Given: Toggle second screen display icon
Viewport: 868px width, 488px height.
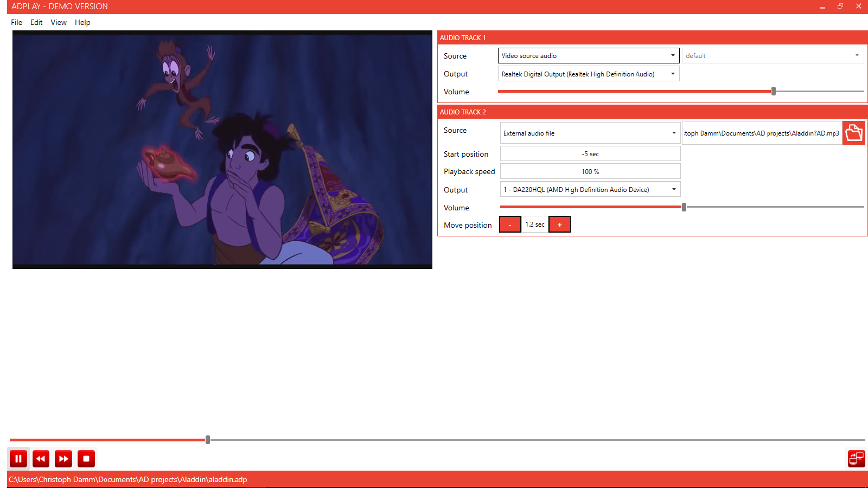Looking at the screenshot, I should click(857, 459).
